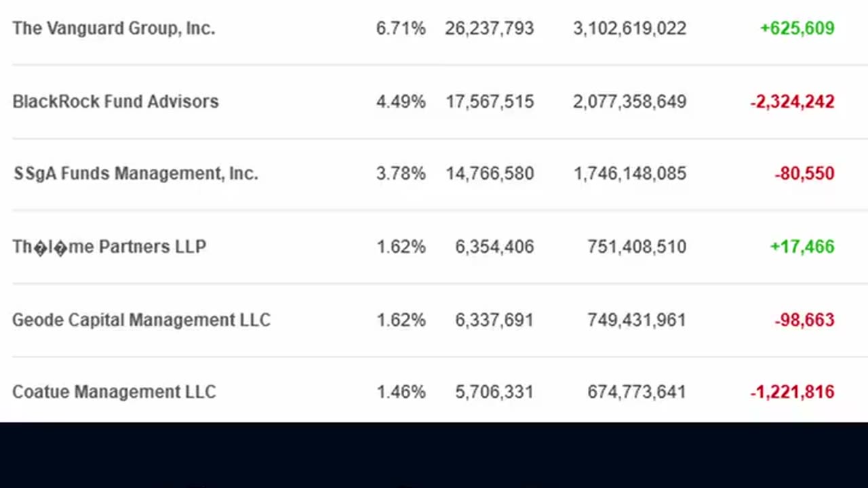Viewport: 868px width, 488px height.
Task: Select Coatue Management LLC holder name
Action: point(114,392)
